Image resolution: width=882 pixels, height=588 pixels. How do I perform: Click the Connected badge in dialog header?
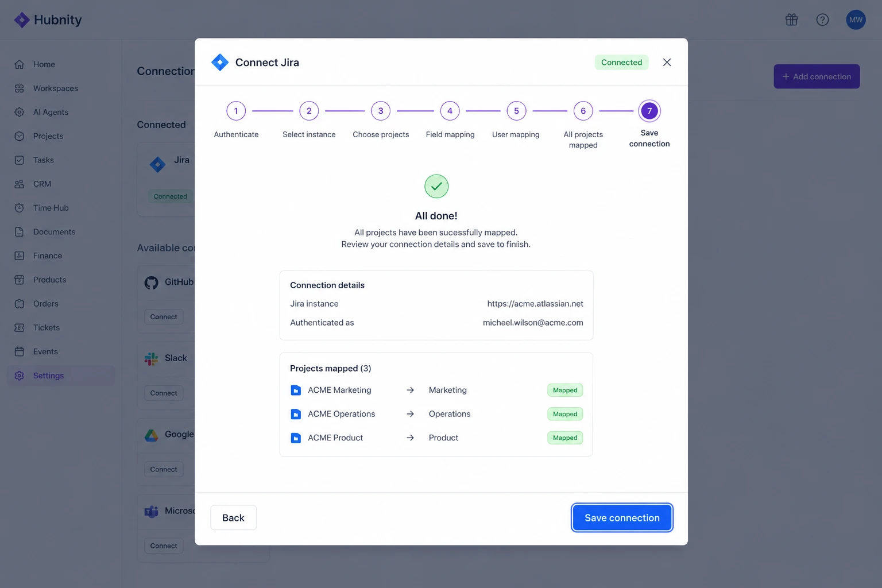point(621,62)
